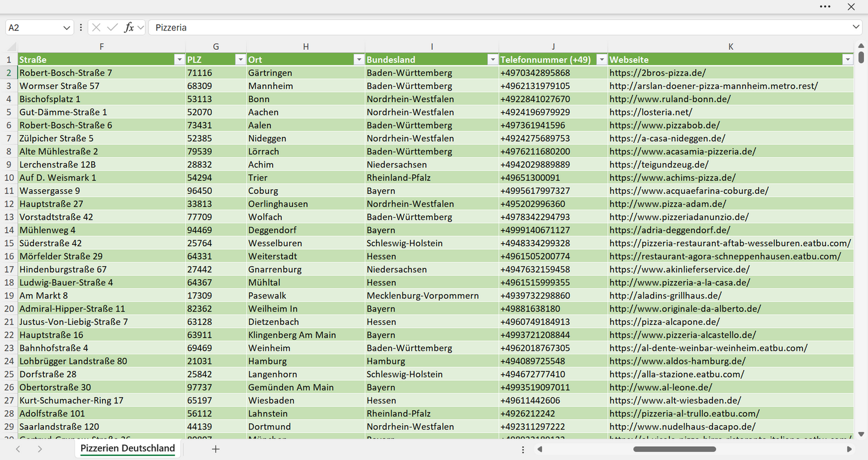The height and width of the screenshot is (460, 868).
Task: Open the https://losteria.net/ link
Action: tap(651, 112)
